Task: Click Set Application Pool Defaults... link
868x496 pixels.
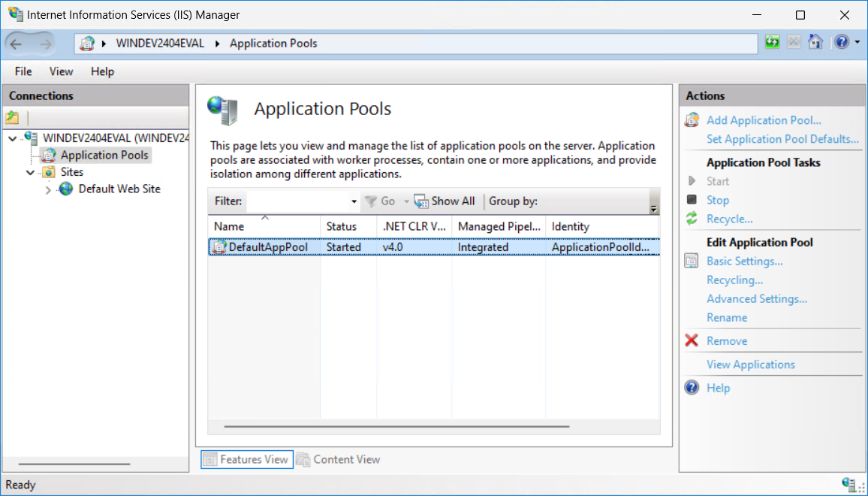Action: click(782, 139)
